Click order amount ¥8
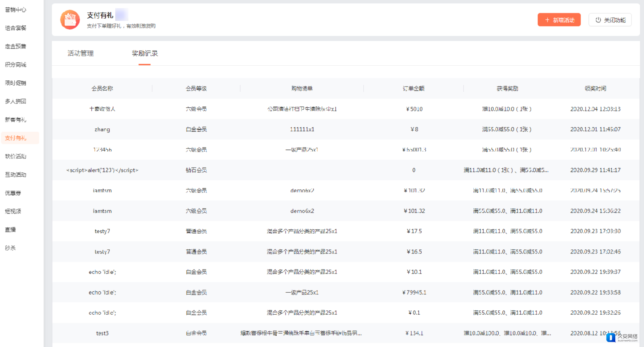 coord(414,129)
